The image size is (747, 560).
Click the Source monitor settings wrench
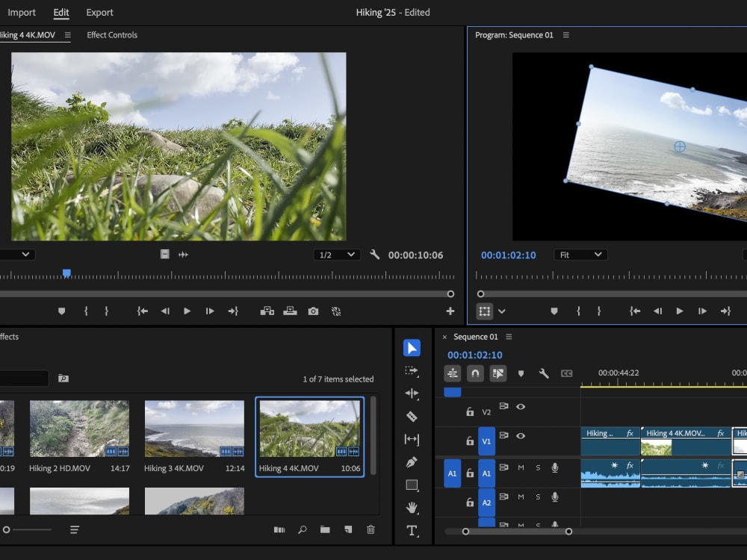374,255
